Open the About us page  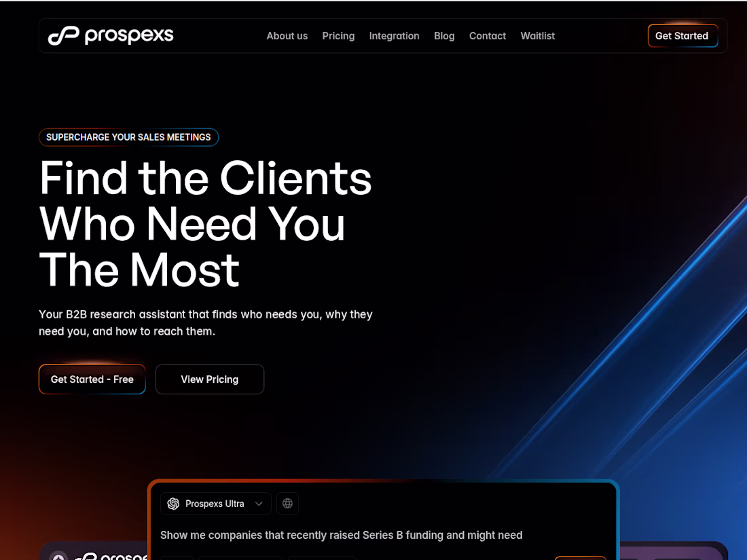click(287, 36)
